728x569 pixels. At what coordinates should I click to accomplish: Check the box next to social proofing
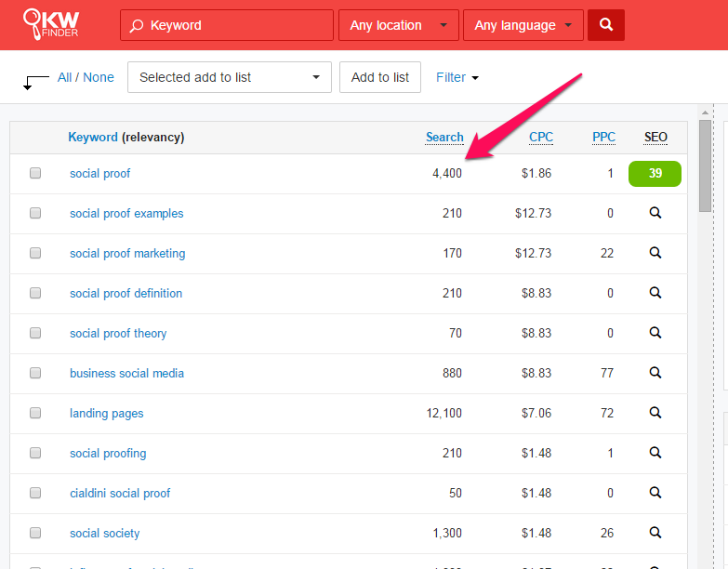(35, 453)
